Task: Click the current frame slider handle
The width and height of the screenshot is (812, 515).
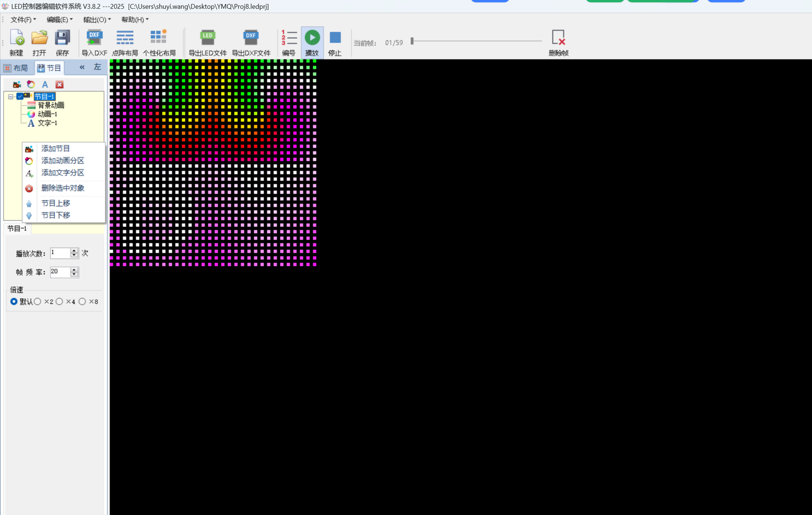Action: coord(412,41)
